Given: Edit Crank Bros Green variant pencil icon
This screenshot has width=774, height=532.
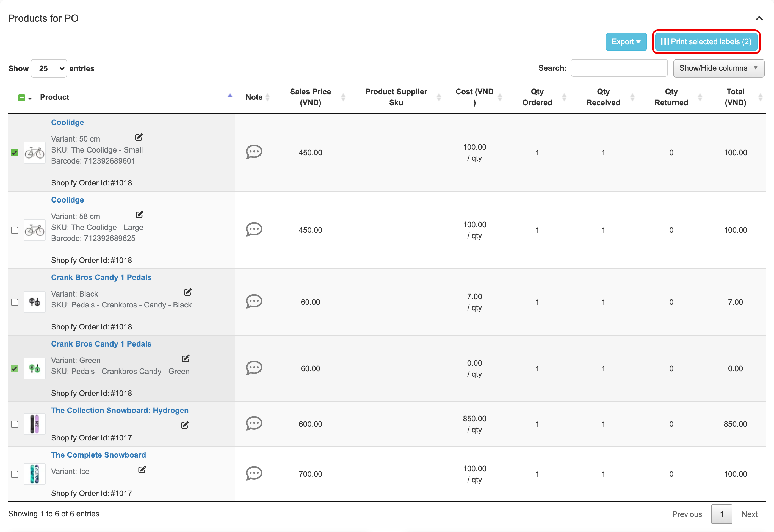Looking at the screenshot, I should click(186, 359).
